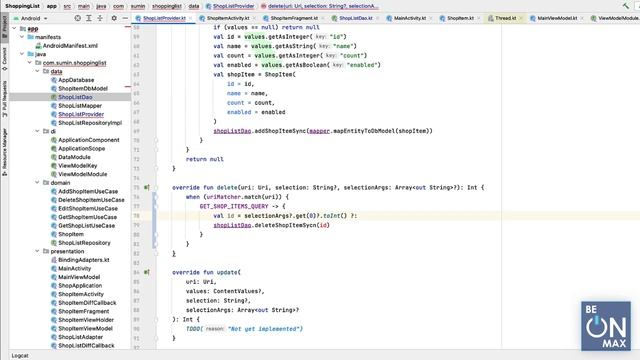Close the ShopItemActivity.kt tab
The image size is (640, 360).
[254, 18]
